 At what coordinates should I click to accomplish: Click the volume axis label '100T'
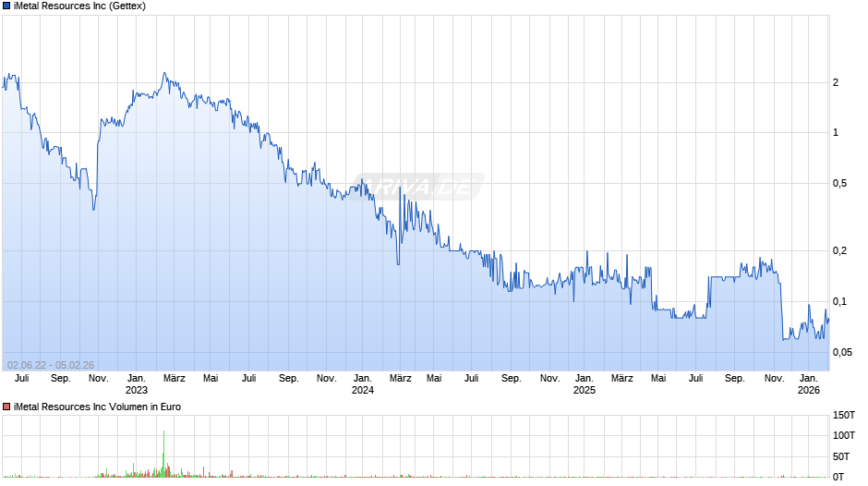(x=844, y=435)
